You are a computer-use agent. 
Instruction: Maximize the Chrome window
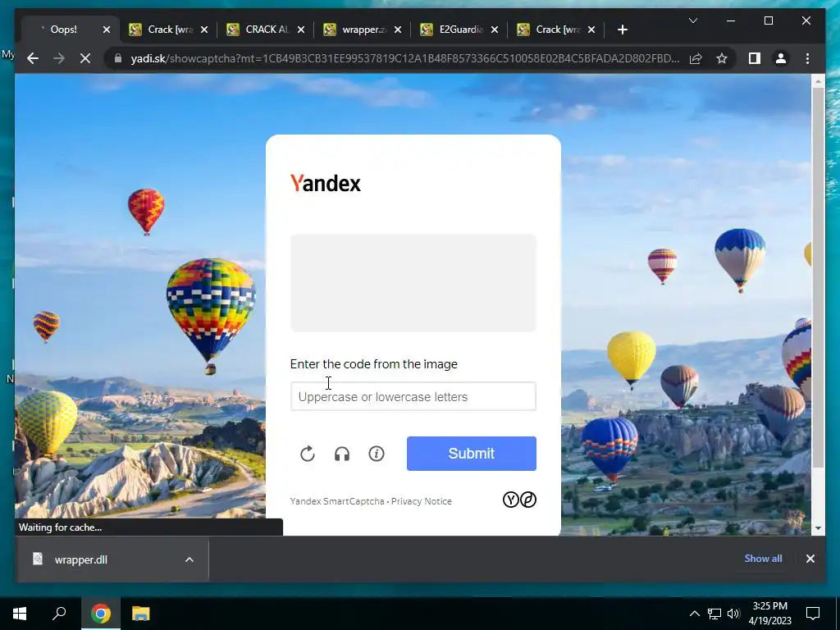pos(768,21)
